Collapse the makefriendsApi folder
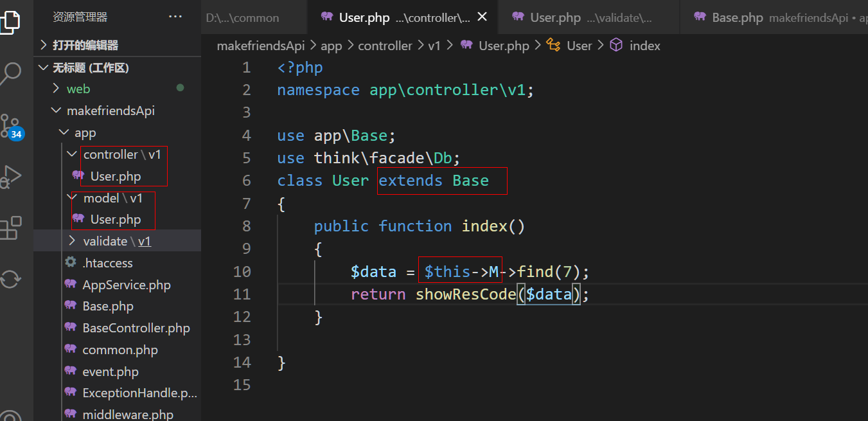Image resolution: width=868 pixels, height=421 pixels. tap(111, 111)
